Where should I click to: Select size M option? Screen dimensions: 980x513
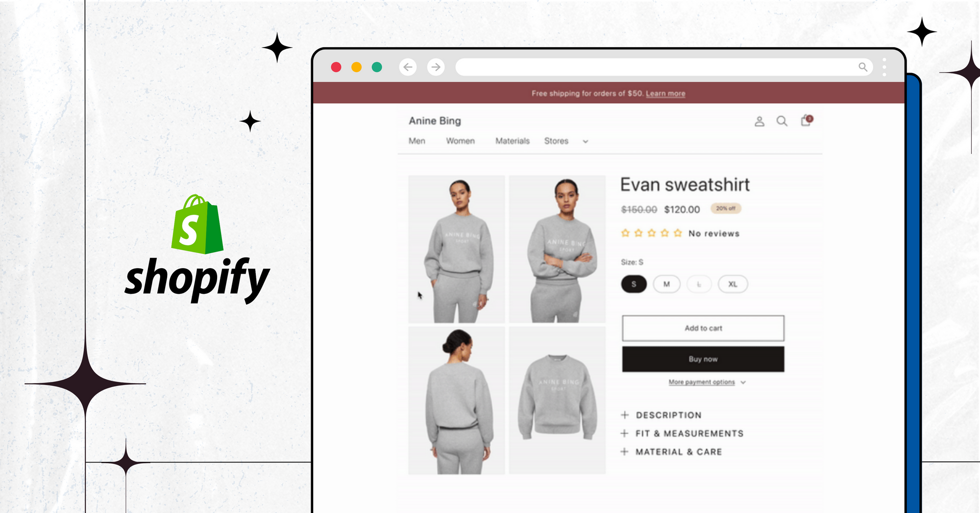(x=666, y=284)
